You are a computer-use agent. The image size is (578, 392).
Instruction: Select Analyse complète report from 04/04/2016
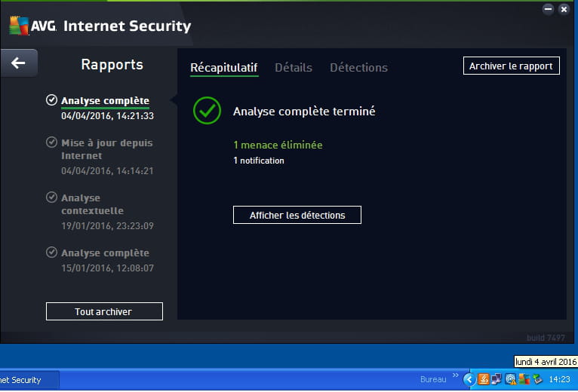point(105,100)
